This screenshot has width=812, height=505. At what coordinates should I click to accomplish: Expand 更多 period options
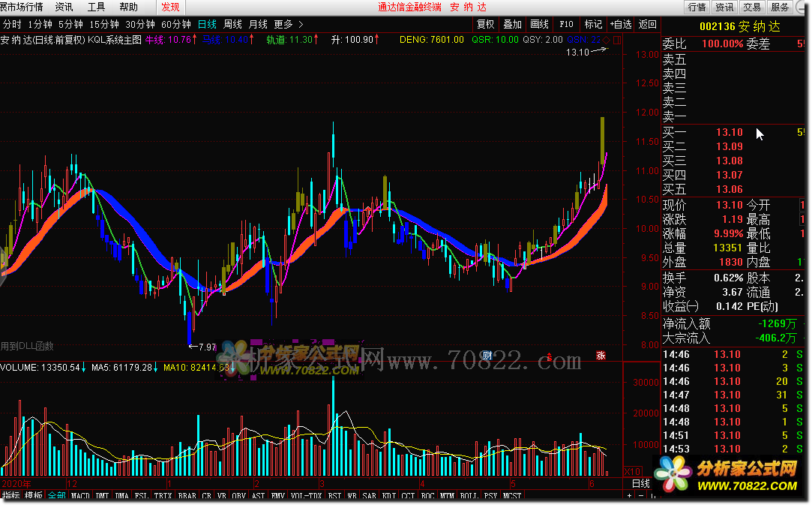(x=288, y=24)
